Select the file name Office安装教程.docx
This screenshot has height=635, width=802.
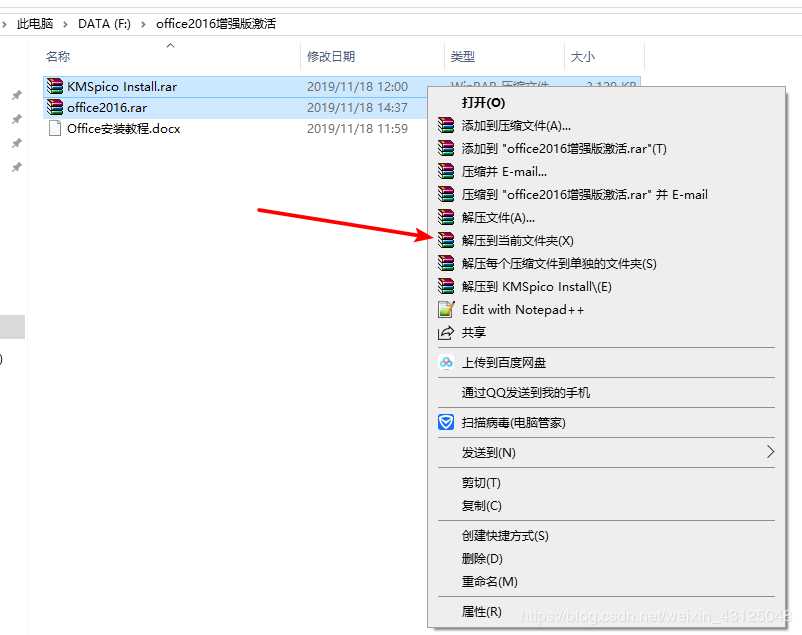coord(123,128)
